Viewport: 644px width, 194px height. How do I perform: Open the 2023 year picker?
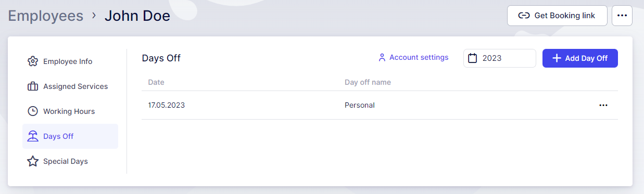500,58
